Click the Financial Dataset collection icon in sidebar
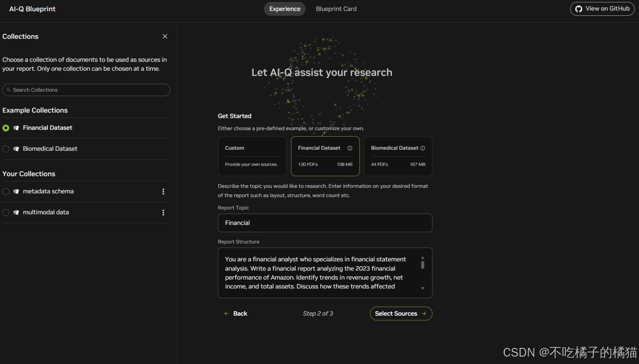Image resolution: width=639 pixels, height=364 pixels. [x=16, y=128]
